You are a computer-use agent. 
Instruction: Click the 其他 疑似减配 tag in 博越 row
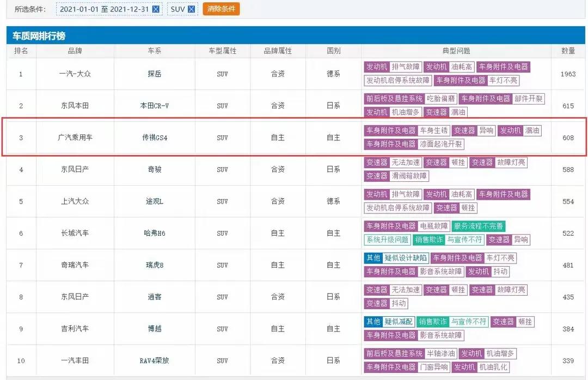389,322
